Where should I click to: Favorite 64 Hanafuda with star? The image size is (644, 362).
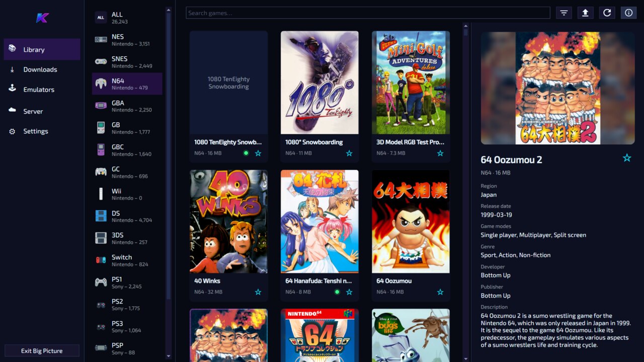pyautogui.click(x=349, y=292)
